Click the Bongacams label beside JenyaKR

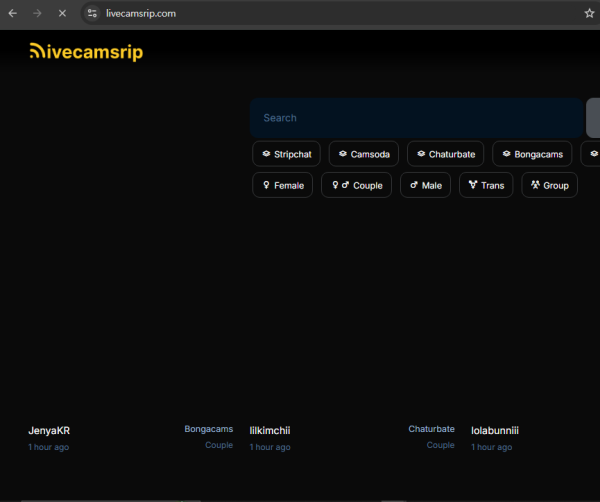click(209, 429)
